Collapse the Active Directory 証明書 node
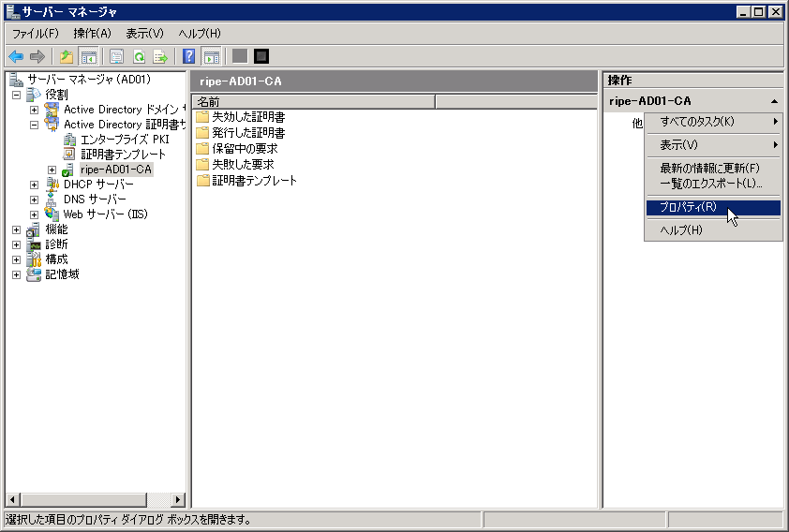 click(x=34, y=125)
